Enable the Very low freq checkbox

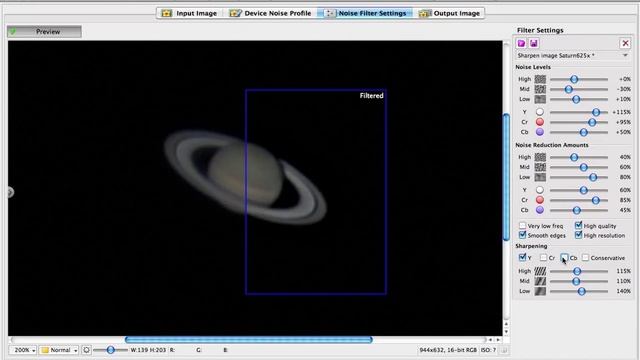522,225
